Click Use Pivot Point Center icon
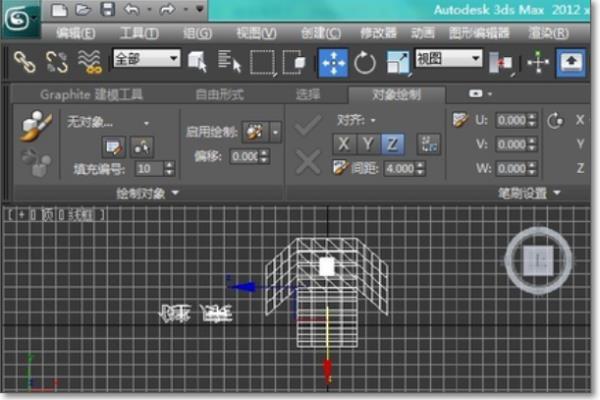 [x=501, y=63]
